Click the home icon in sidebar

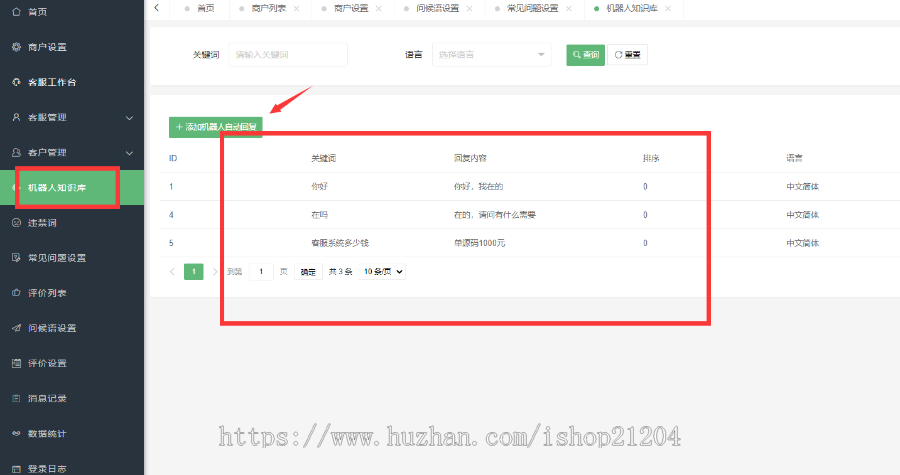click(16, 11)
